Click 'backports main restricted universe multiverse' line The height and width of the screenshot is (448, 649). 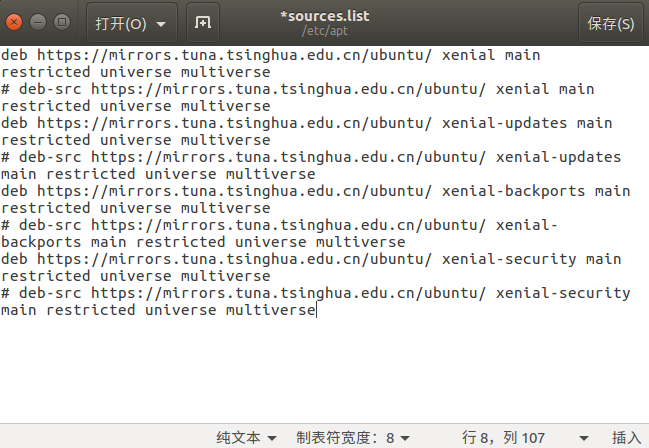pos(203,242)
